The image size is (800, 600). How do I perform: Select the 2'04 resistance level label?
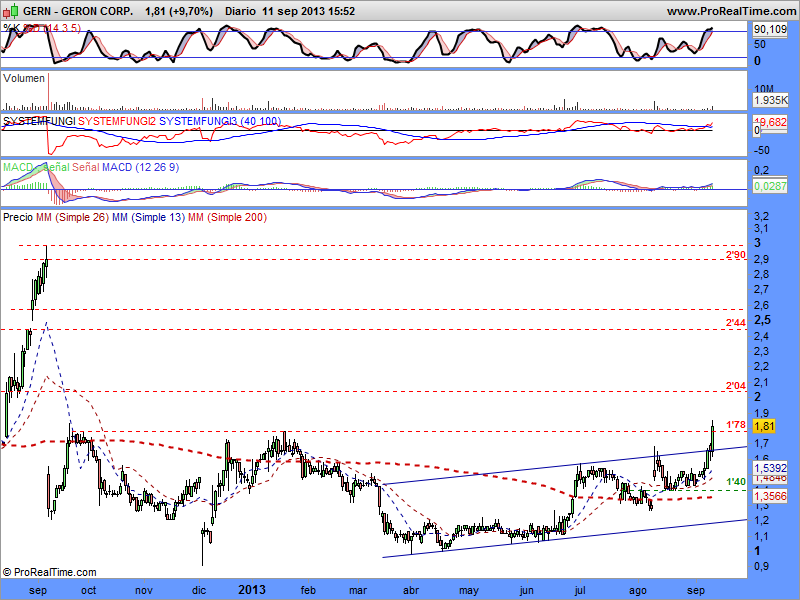(736, 386)
